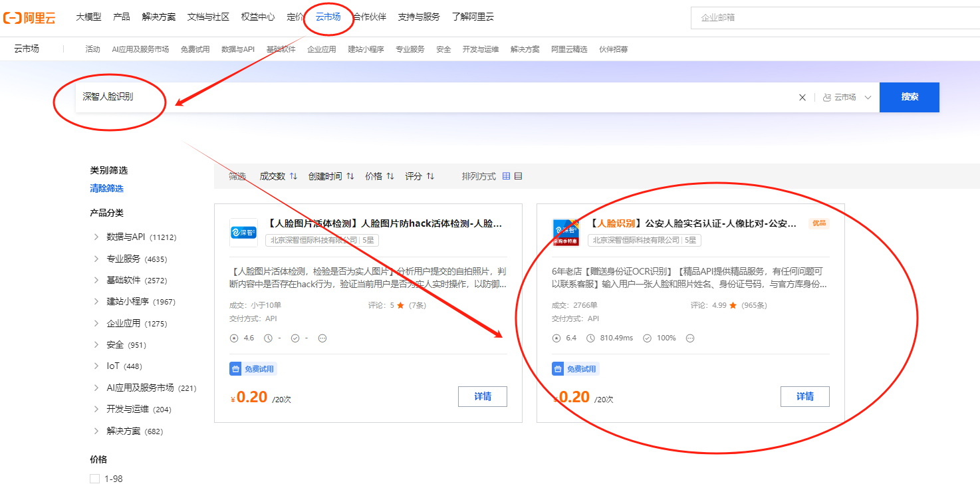
Task: Sort by 价格 arrows icon
Action: (x=390, y=176)
